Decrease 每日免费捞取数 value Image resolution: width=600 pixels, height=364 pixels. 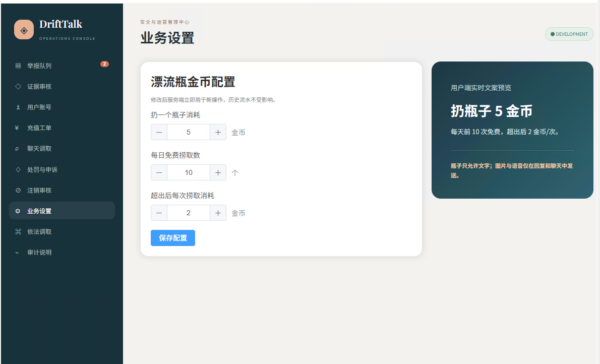(x=159, y=172)
